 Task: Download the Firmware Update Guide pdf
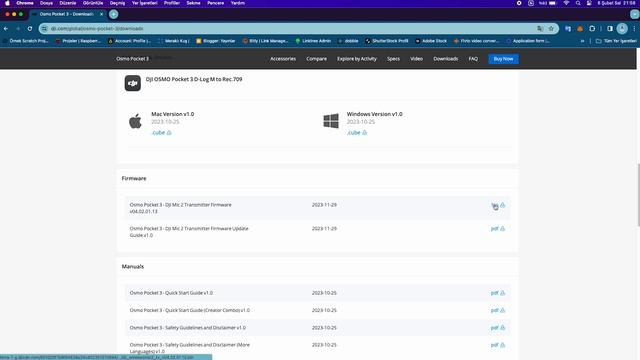click(498, 229)
